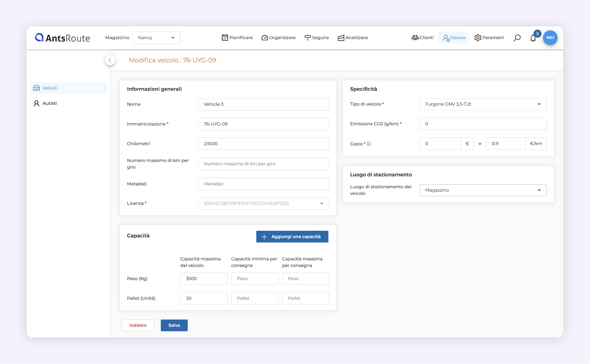Open notifications bell with 3 badge
The height and width of the screenshot is (364, 590).
click(533, 38)
